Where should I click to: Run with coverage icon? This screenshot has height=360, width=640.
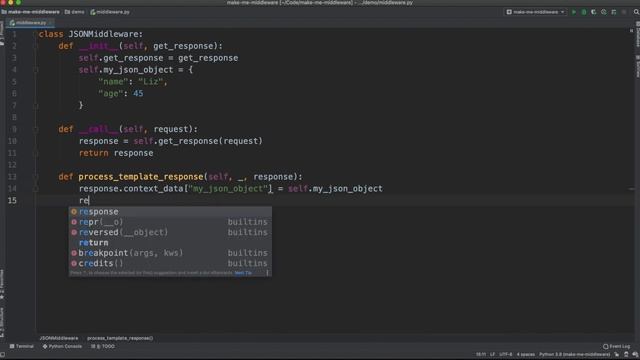593,12
